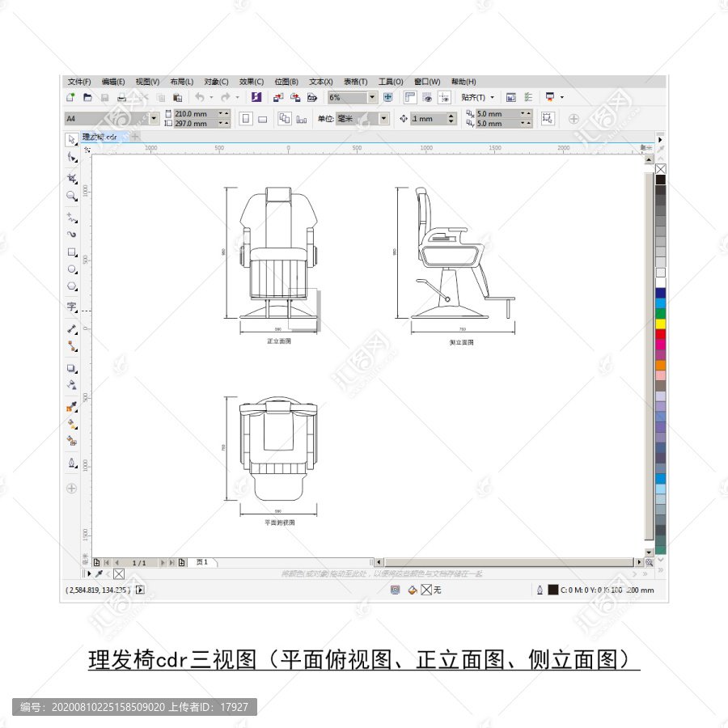Screen dimensions: 728x728
Task: Select the Outline Pen tool
Action: [x=71, y=463]
